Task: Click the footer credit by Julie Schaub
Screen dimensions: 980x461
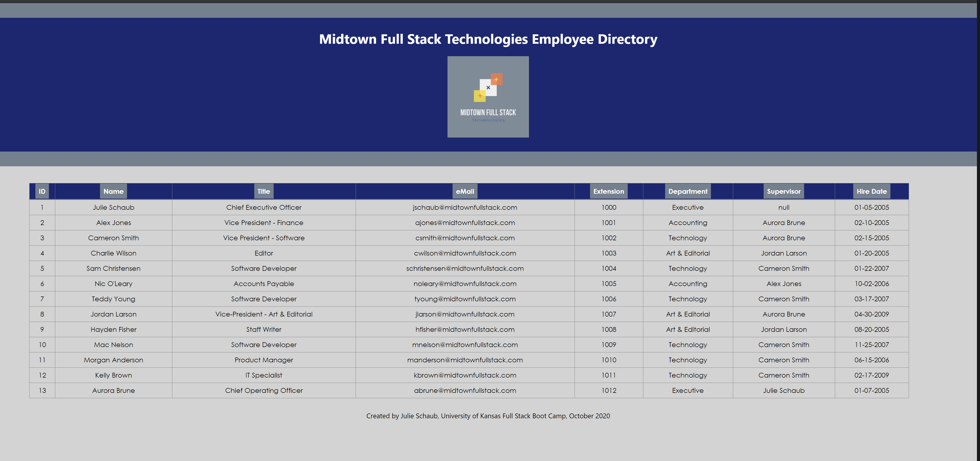Action: coord(488,416)
